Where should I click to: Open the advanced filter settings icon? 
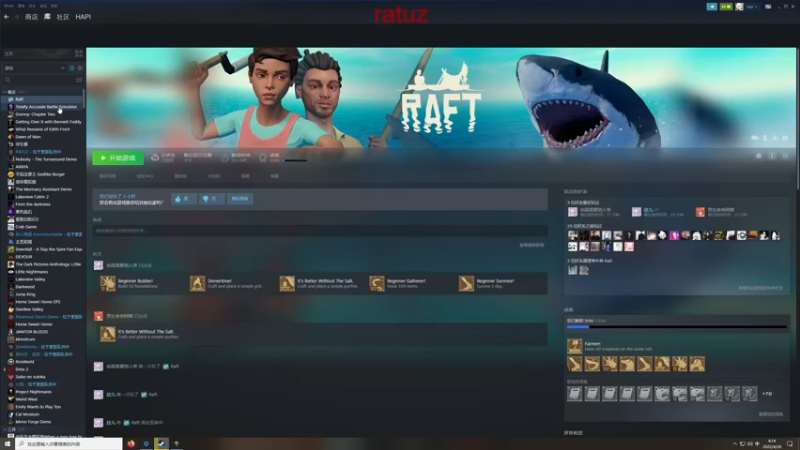click(79, 80)
